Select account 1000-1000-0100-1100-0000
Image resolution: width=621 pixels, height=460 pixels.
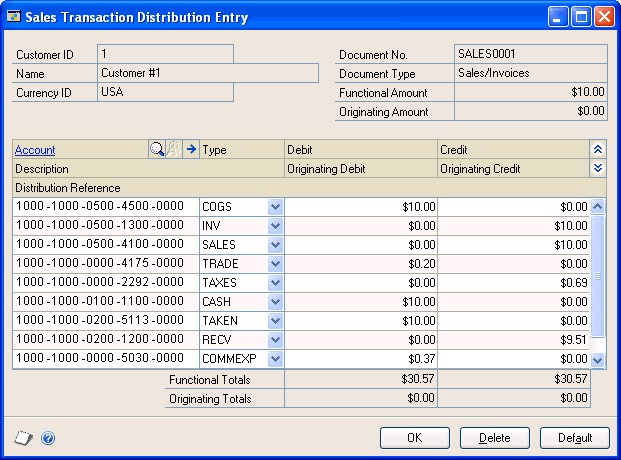(x=106, y=302)
